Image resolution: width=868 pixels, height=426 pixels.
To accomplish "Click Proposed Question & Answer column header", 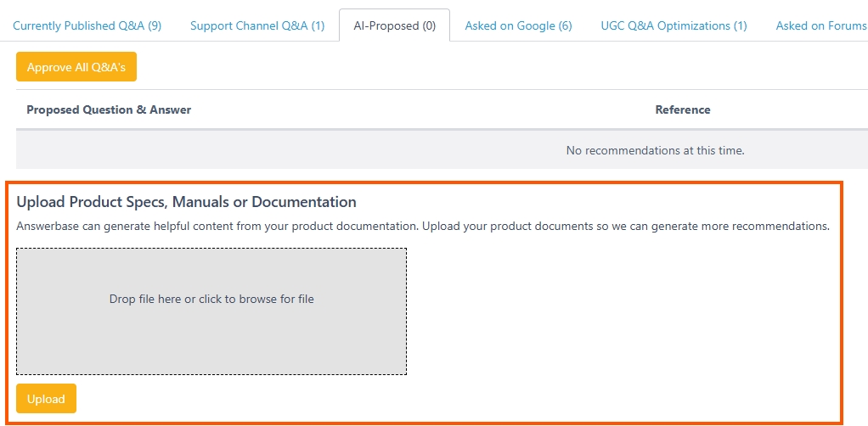I will pyautogui.click(x=109, y=109).
